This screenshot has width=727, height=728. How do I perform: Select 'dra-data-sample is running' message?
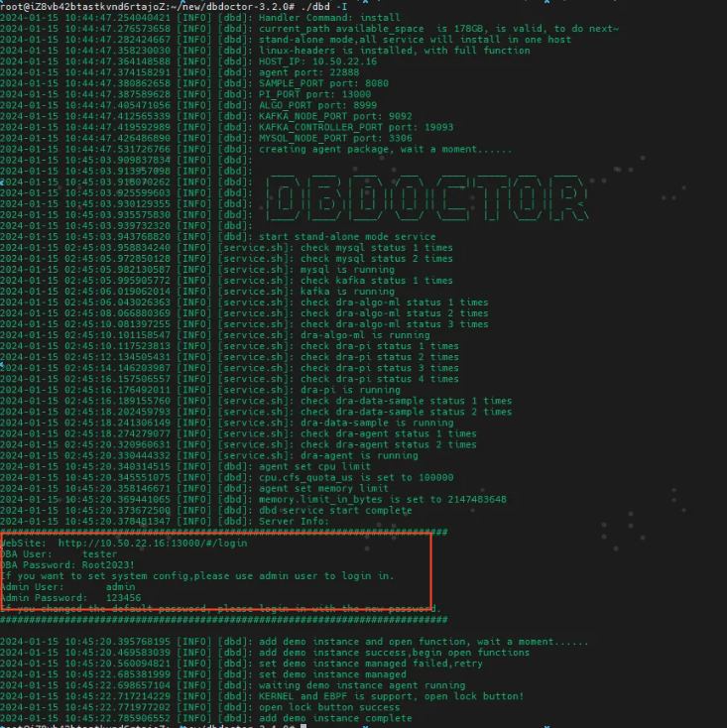pyautogui.click(x=377, y=423)
